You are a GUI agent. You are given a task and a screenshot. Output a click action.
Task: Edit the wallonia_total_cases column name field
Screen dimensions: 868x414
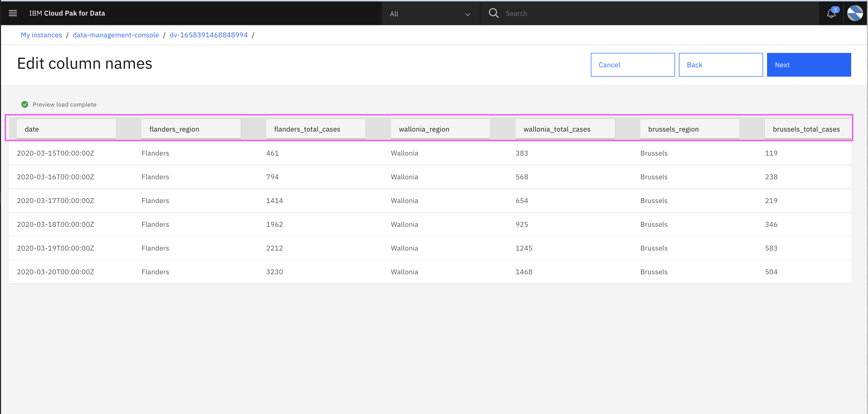565,129
